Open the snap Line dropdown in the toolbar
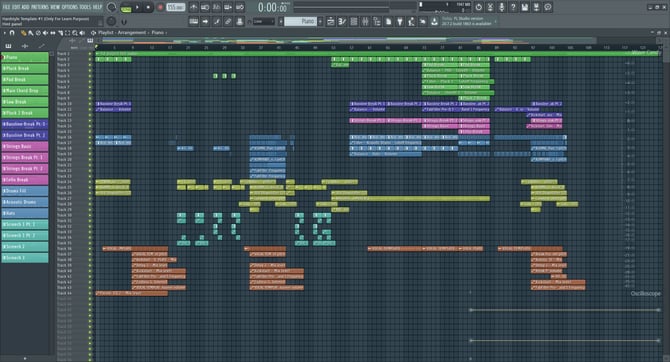 coord(263,21)
